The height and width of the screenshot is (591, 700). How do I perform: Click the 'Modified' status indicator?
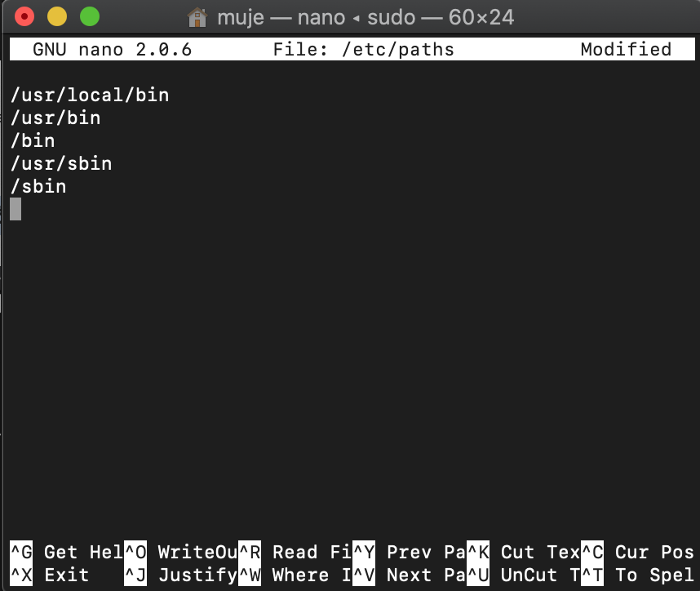tap(626, 49)
